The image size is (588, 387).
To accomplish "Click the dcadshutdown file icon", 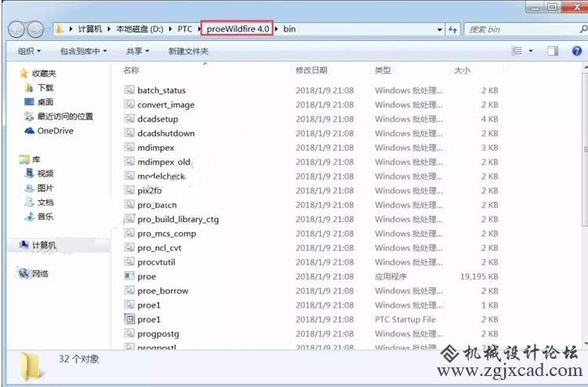I will (129, 133).
